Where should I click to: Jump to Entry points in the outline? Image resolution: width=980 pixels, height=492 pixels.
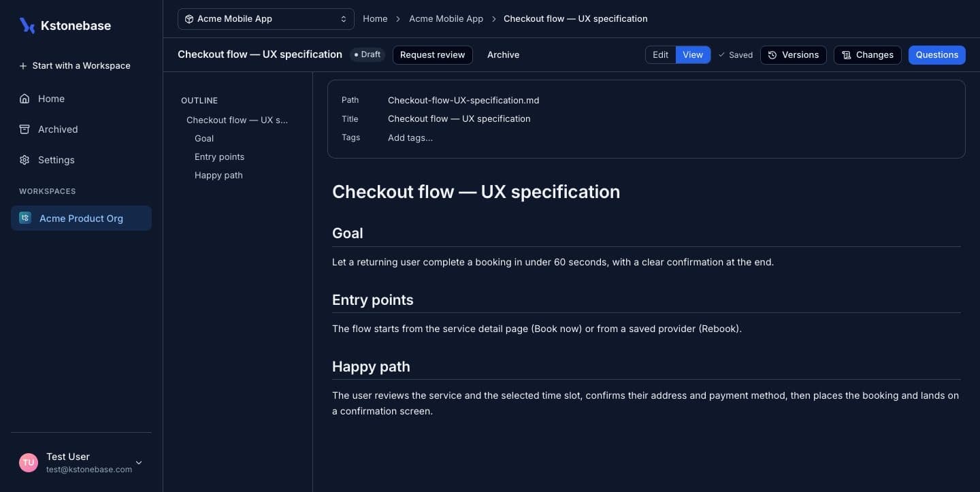(x=219, y=157)
